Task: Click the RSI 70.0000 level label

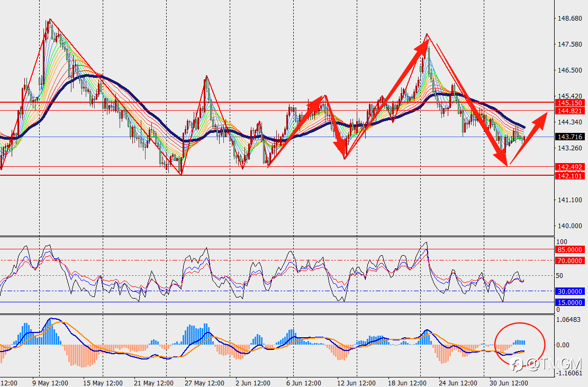Action: click(569, 260)
